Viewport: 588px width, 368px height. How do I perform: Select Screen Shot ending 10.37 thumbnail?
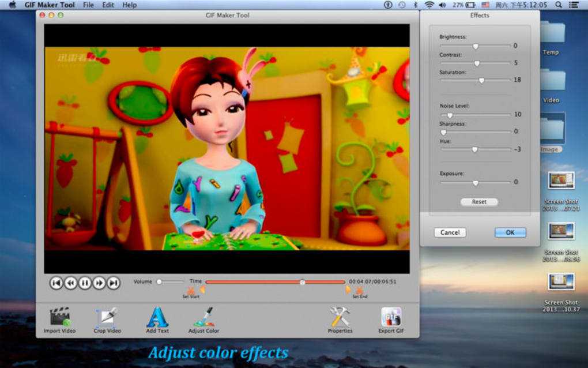(561, 281)
